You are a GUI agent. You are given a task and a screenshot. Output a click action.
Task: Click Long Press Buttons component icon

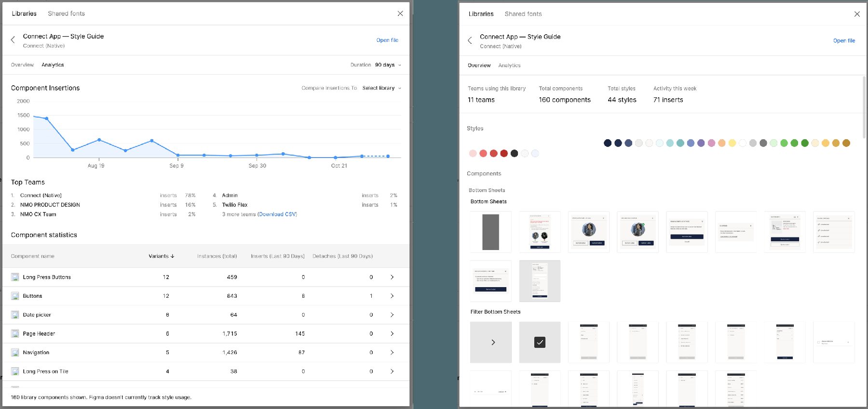click(15, 277)
